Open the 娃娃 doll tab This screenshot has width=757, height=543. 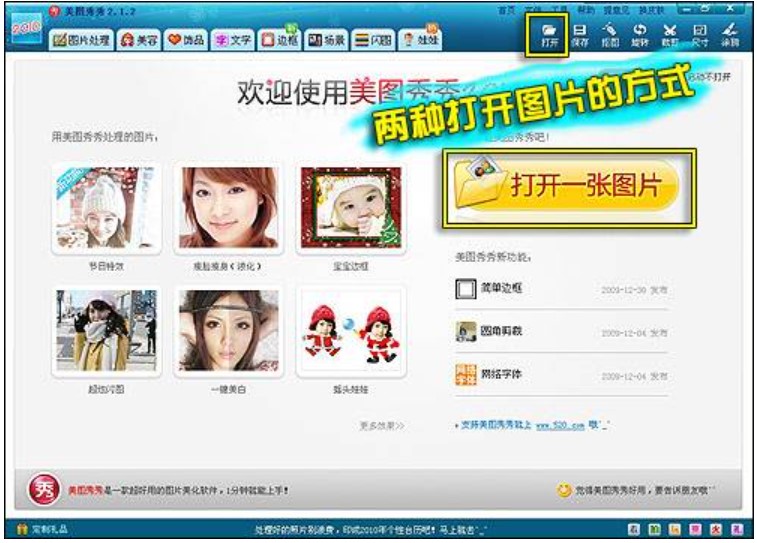coord(420,40)
